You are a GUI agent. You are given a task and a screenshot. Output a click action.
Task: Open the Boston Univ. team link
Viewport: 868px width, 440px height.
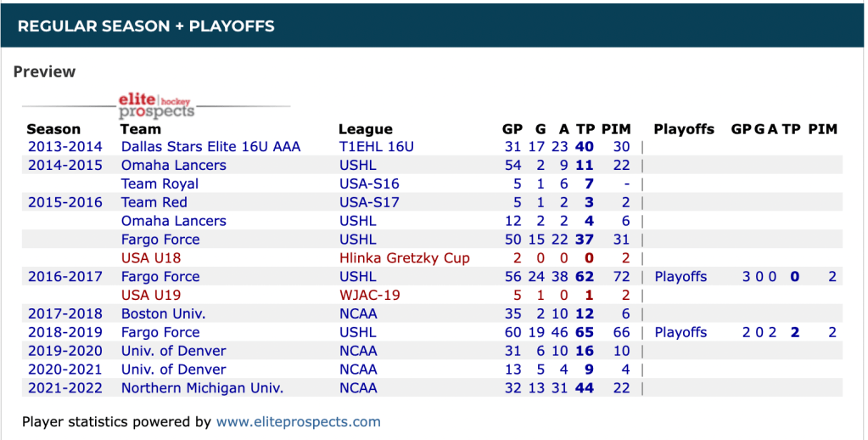pos(163,313)
